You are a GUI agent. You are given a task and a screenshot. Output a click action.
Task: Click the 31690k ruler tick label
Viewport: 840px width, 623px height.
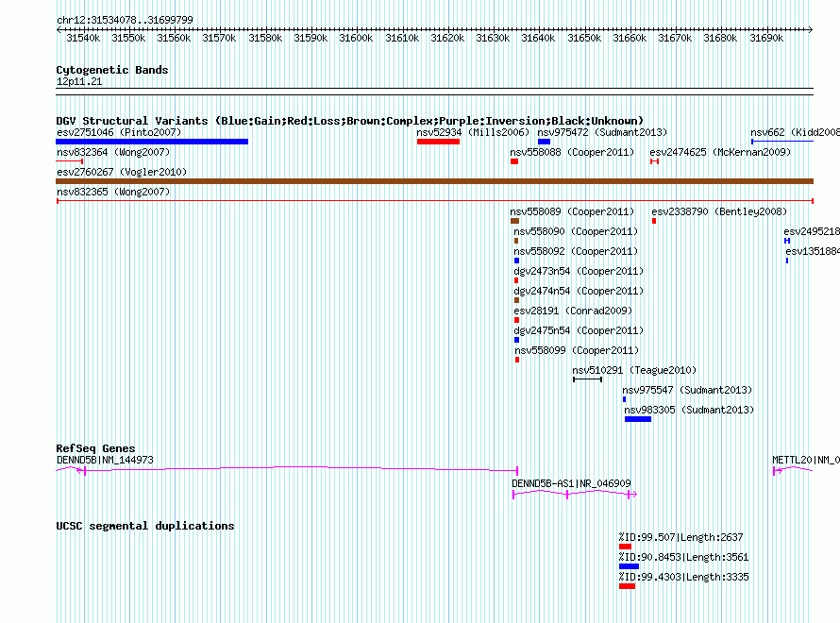pyautogui.click(x=766, y=38)
